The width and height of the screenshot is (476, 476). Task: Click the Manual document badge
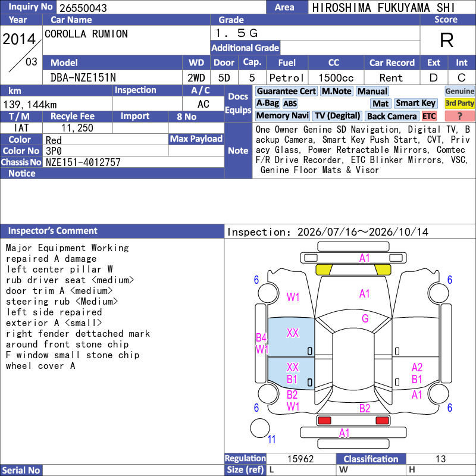pyautogui.click(x=372, y=91)
